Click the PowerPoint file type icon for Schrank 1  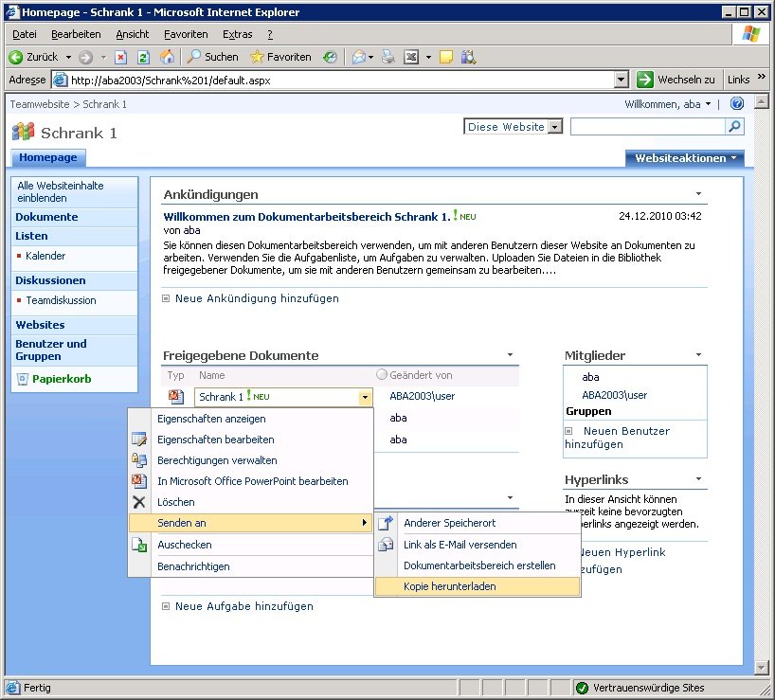176,397
